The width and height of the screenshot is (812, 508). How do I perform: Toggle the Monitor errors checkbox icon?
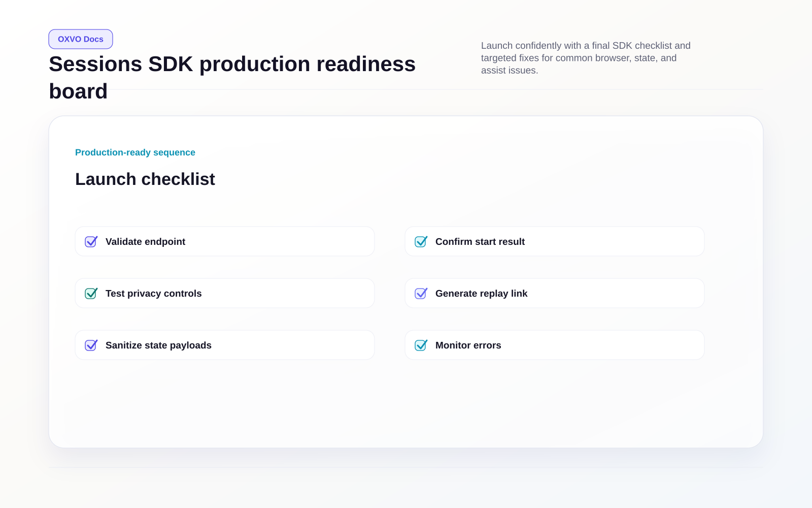[x=421, y=345]
